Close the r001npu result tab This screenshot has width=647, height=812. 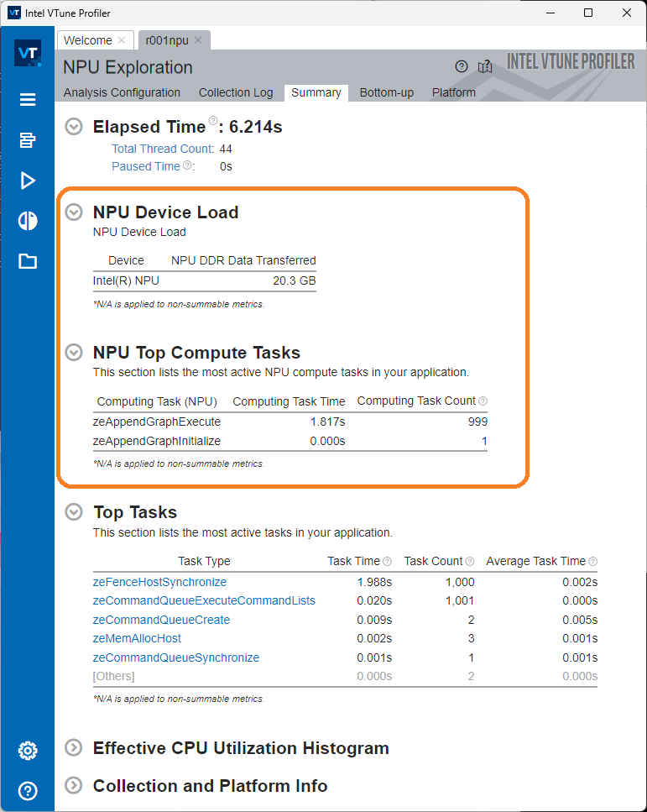pos(198,40)
